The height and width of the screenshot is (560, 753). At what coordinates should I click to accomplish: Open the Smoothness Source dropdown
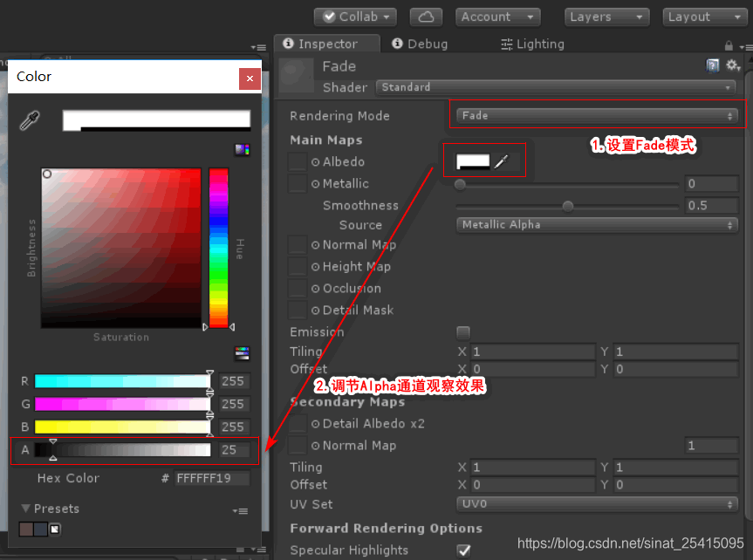tap(597, 225)
